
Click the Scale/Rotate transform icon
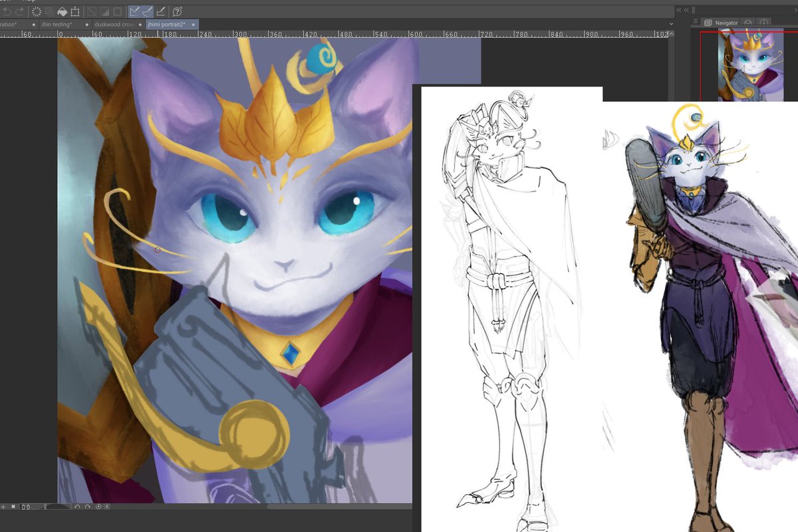pyautogui.click(x=75, y=11)
